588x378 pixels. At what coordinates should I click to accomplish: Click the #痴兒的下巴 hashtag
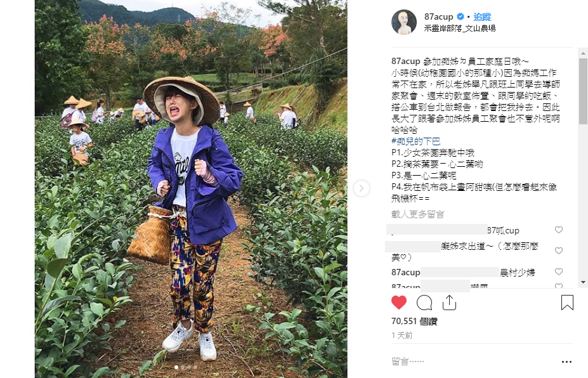[x=416, y=141]
